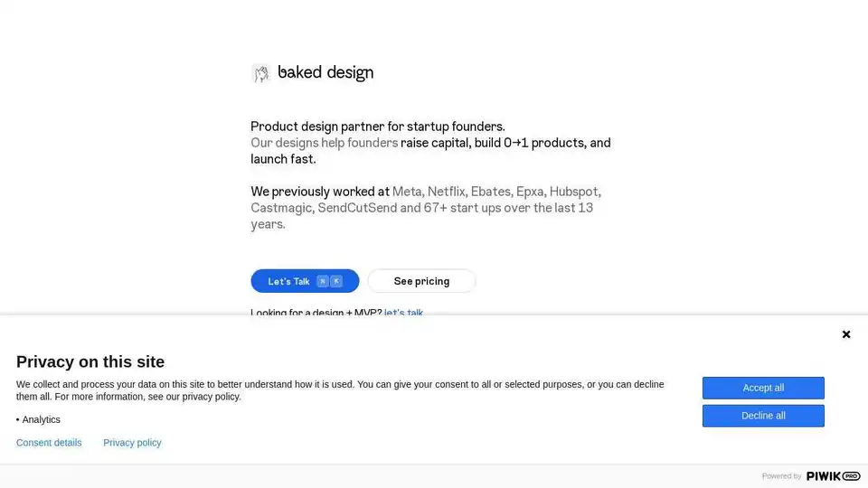Click the K key badge in Let's Talk

point(336,281)
